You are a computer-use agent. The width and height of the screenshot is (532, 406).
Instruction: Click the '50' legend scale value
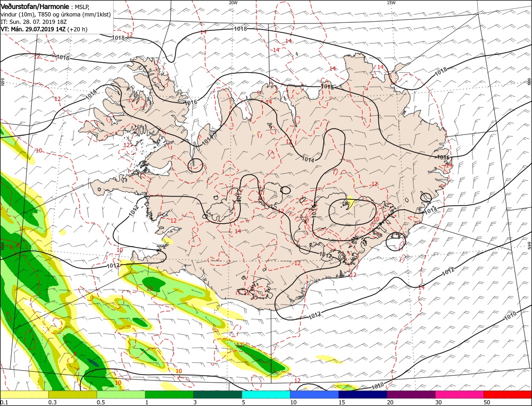[487, 402]
